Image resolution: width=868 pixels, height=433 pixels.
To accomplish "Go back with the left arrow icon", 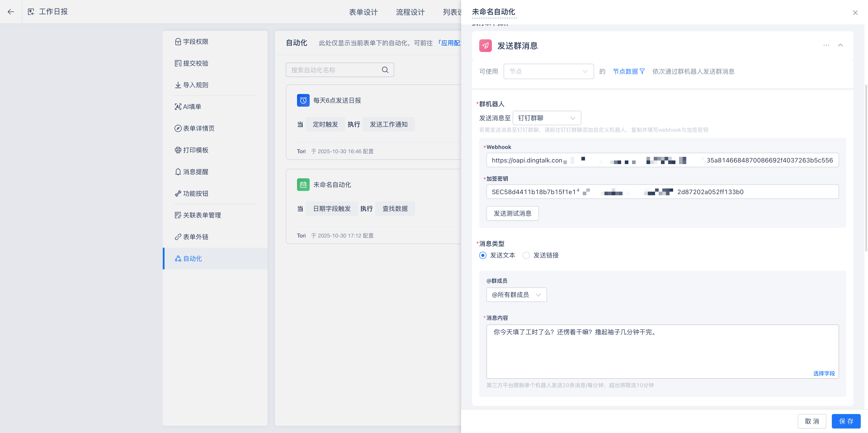I will 11,12.
